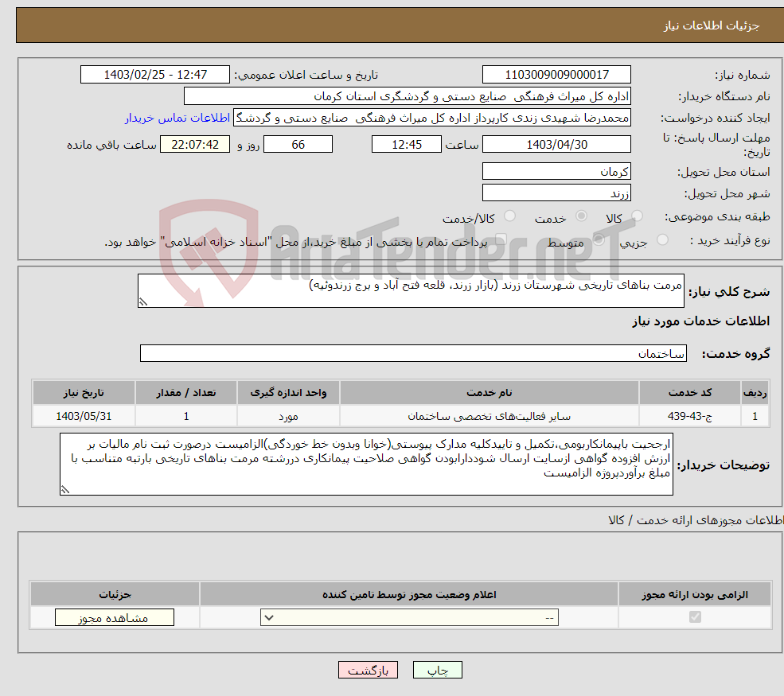This screenshot has height=696, width=784.
Task: Select the خدمت radio button
Action: [x=581, y=216]
